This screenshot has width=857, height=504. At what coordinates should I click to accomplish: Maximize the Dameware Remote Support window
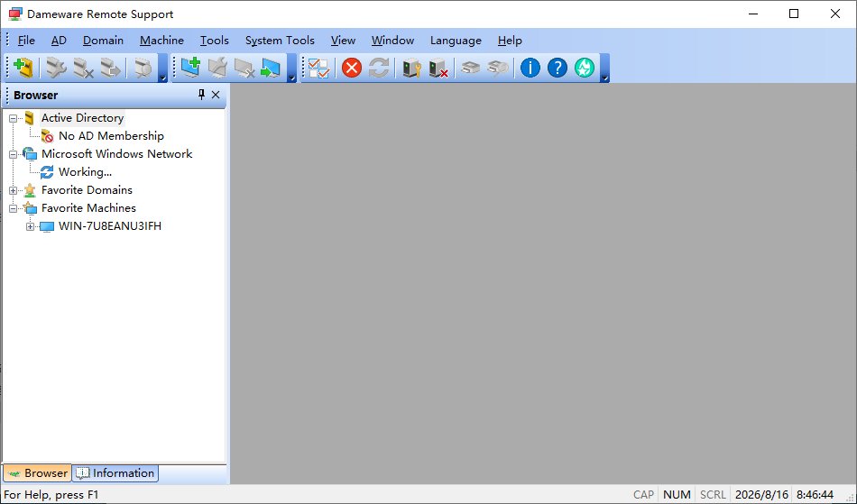coord(794,14)
